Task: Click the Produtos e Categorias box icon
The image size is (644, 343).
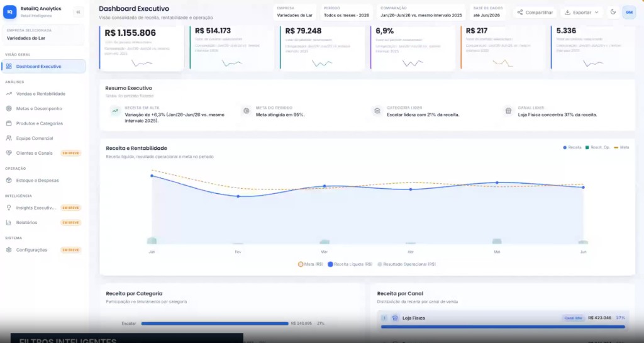Action: click(9, 123)
